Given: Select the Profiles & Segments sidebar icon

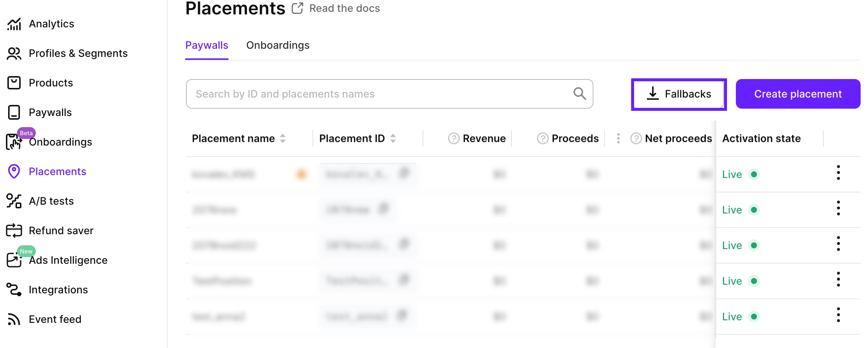Looking at the screenshot, I should pos(14,53).
